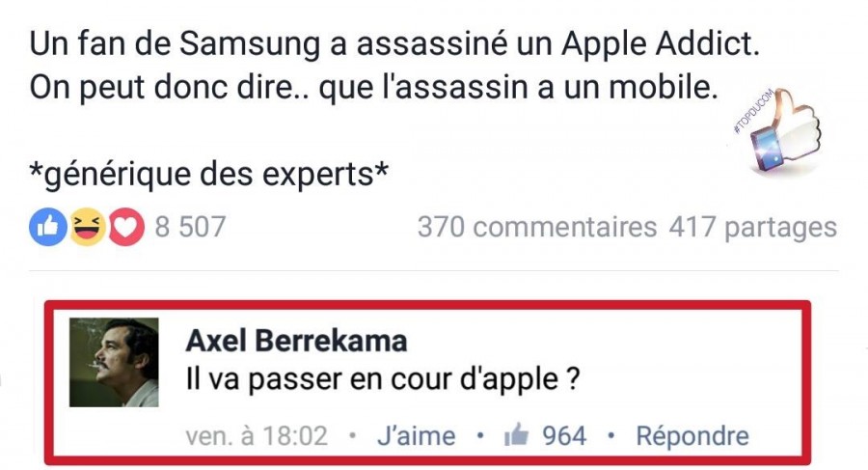Click the laughing Haha reaction icon
Image resolution: width=868 pixels, height=470 pixels.
[87, 227]
